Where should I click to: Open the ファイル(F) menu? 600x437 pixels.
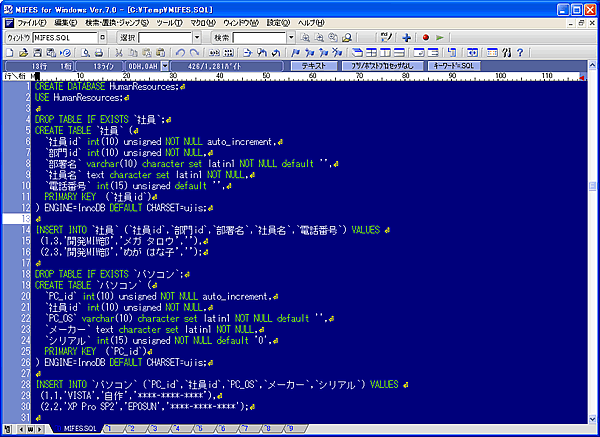click(32, 23)
